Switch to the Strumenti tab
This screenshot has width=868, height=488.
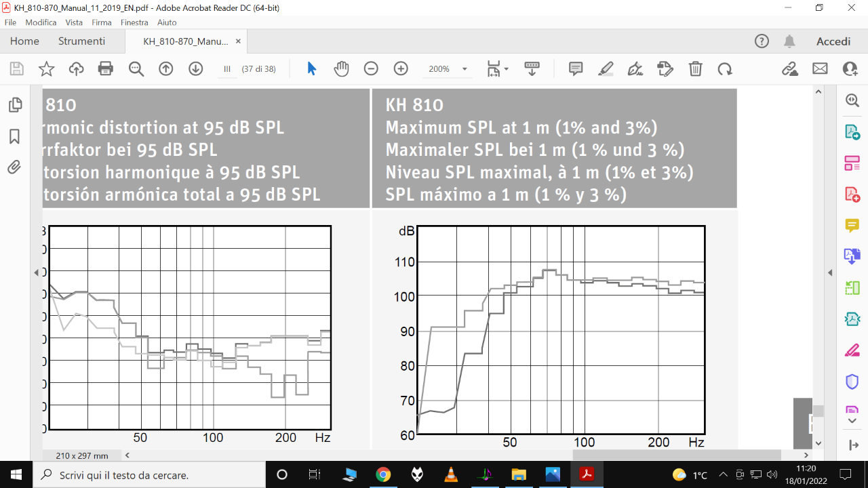pos(81,41)
